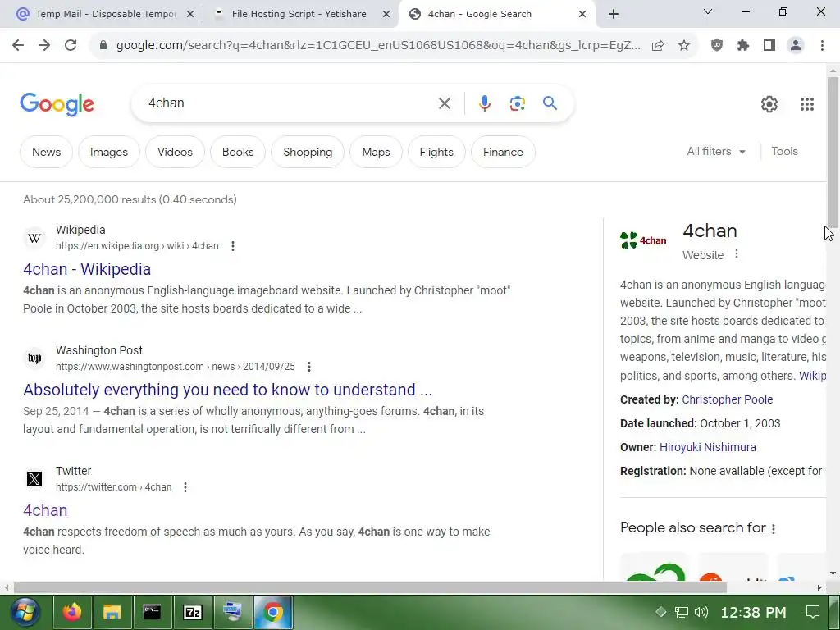840x630 pixels.
Task: Click the taskbar clock 12:38 PM
Action: 753,612
